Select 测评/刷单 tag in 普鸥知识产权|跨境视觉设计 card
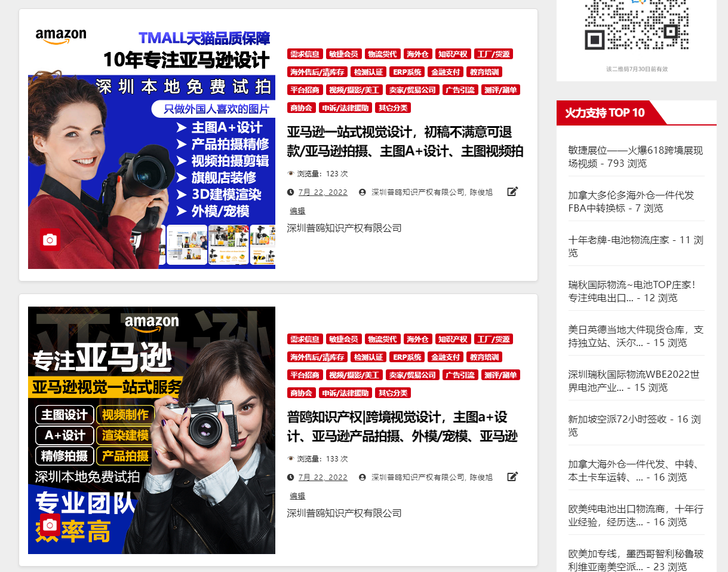The image size is (728, 572). tap(500, 375)
